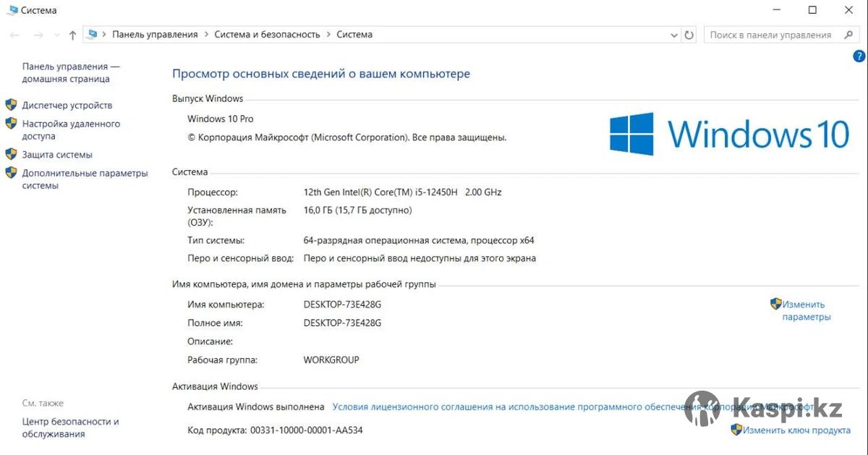
Task: Expand the chevron after Система и безопасность breadcrumb
Action: pos(328,34)
